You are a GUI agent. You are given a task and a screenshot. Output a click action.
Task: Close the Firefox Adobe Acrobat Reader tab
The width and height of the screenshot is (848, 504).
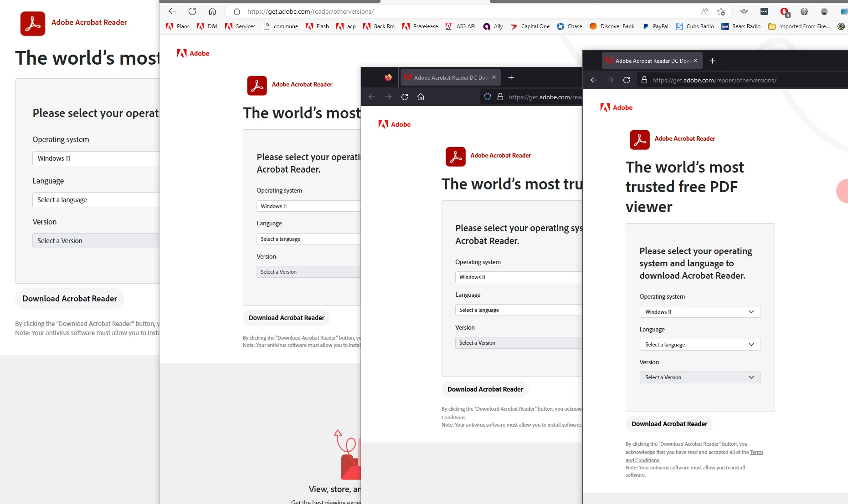(x=494, y=77)
